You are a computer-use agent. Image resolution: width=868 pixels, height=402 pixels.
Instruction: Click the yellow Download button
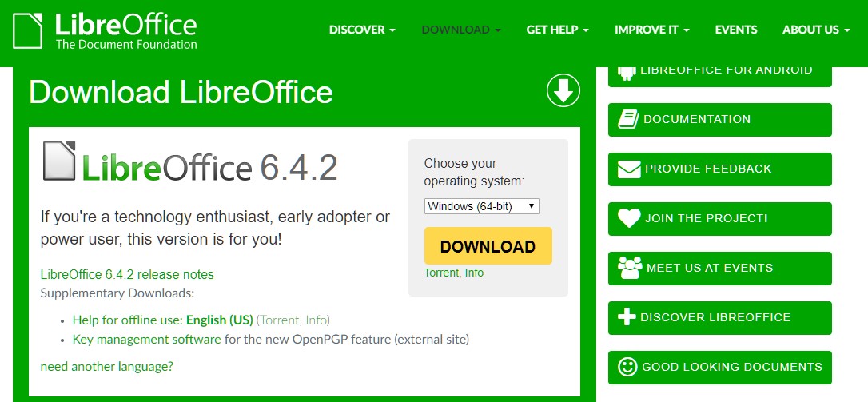coord(488,246)
